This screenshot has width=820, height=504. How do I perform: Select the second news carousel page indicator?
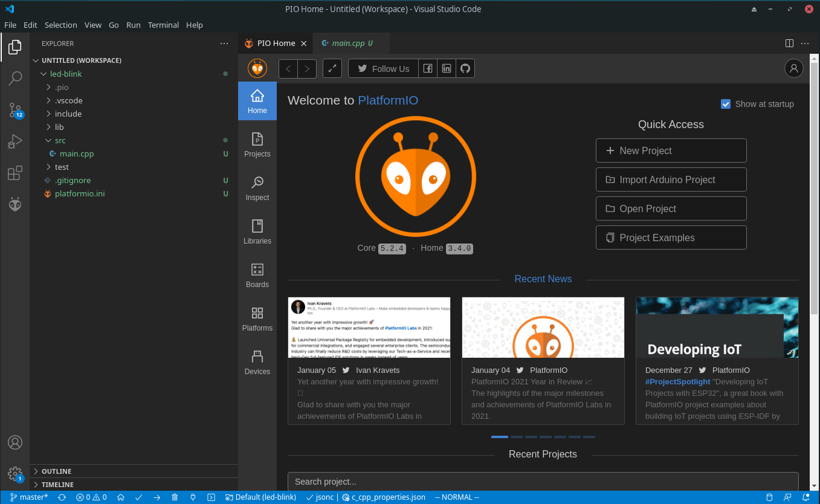point(517,436)
